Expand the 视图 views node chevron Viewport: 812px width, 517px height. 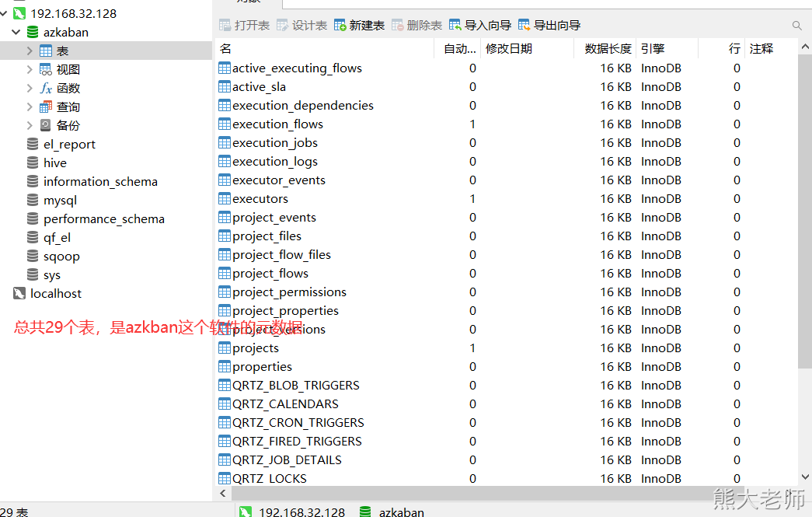(30, 69)
